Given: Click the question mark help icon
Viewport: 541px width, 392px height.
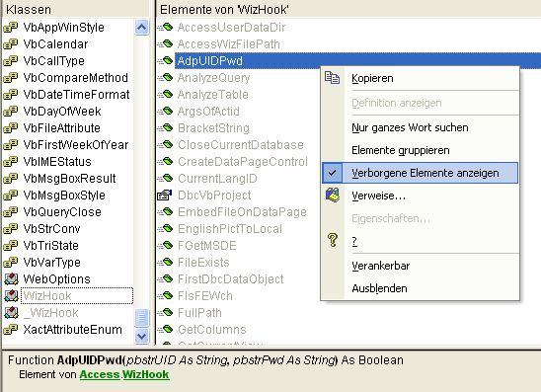Looking at the screenshot, I should tap(333, 240).
